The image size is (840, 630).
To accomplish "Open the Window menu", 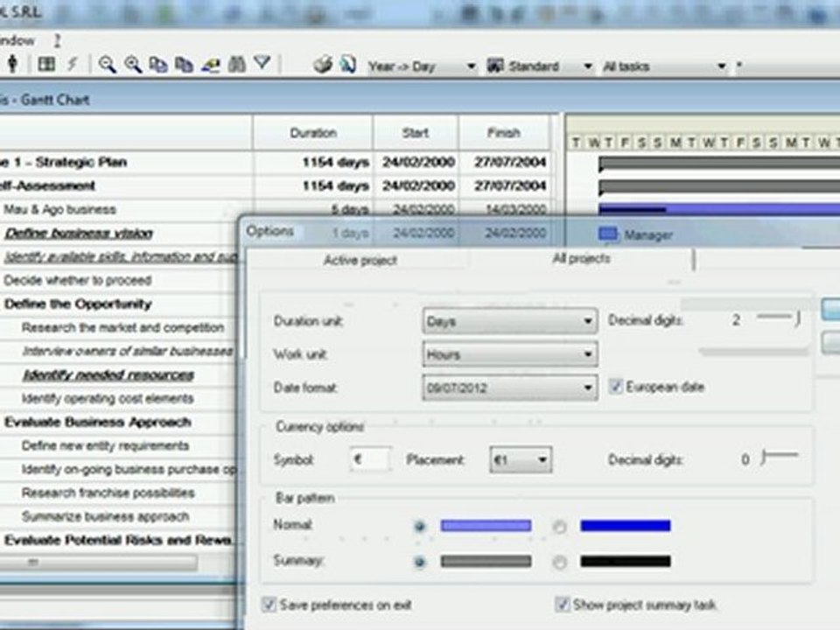I will click(x=17, y=40).
